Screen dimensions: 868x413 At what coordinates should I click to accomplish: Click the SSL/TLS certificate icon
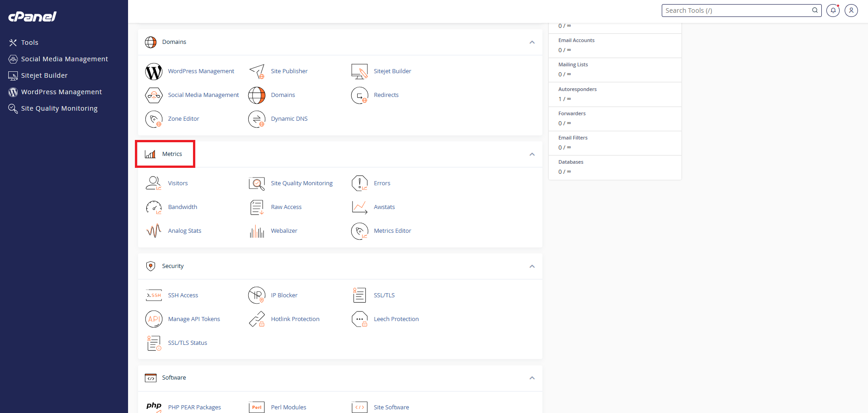click(x=359, y=295)
